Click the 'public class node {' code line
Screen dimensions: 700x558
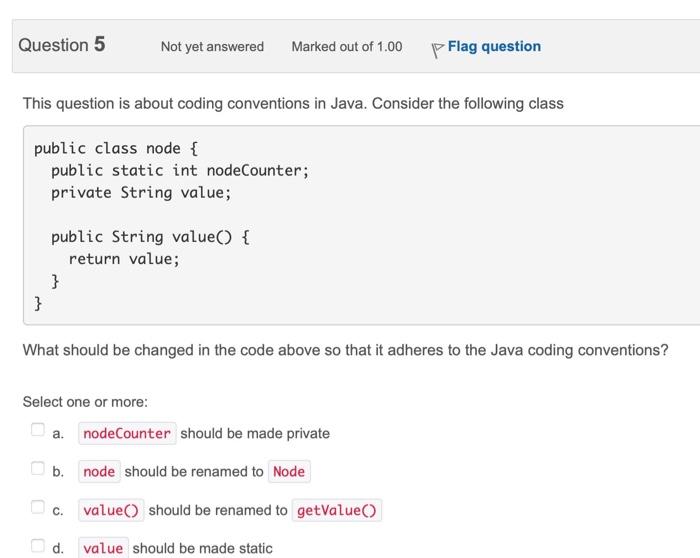[x=116, y=149]
